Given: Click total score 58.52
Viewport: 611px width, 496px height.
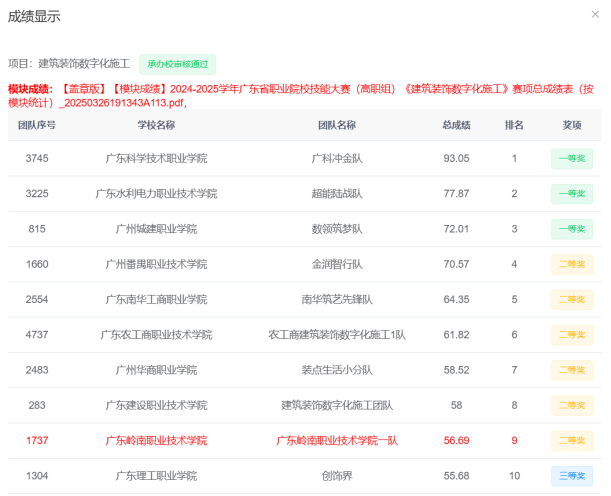Looking at the screenshot, I should [x=456, y=370].
